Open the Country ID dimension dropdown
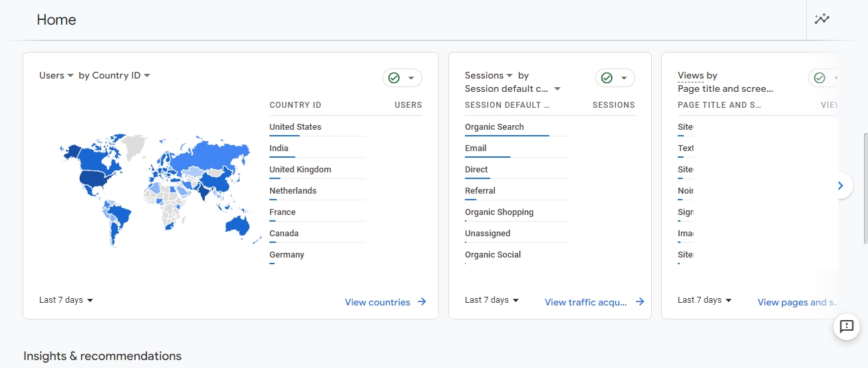The width and height of the screenshot is (868, 368). click(114, 76)
